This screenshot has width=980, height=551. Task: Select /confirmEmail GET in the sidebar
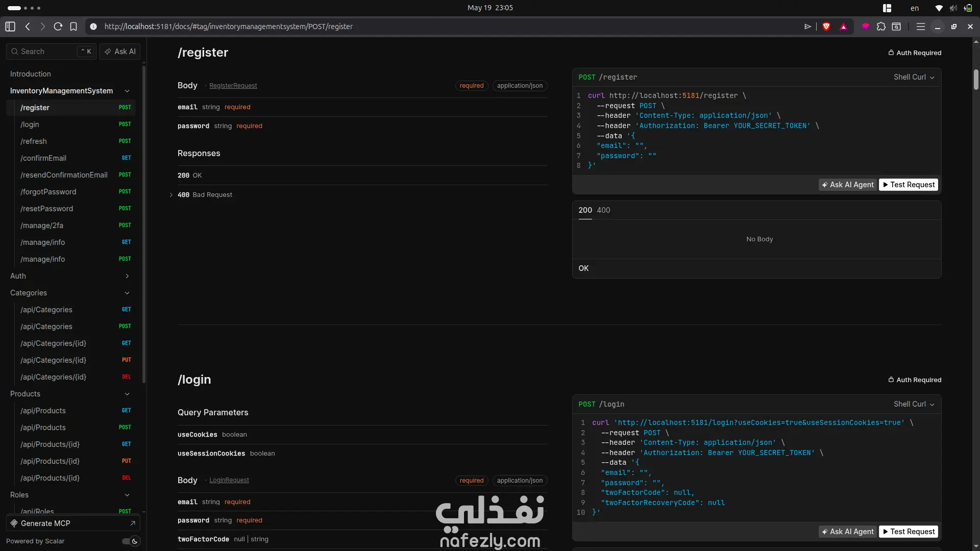coord(71,158)
